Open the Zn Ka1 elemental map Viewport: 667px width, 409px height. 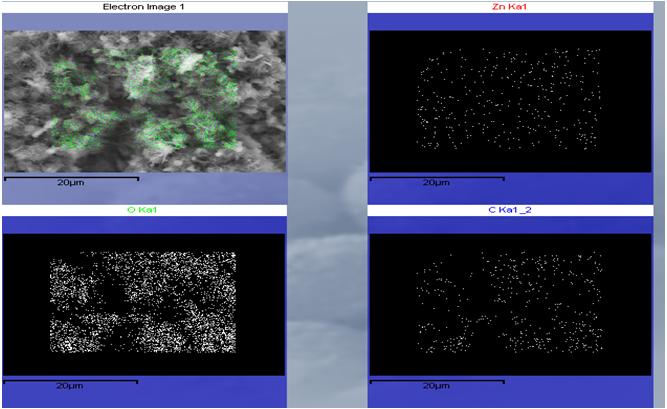(510, 101)
